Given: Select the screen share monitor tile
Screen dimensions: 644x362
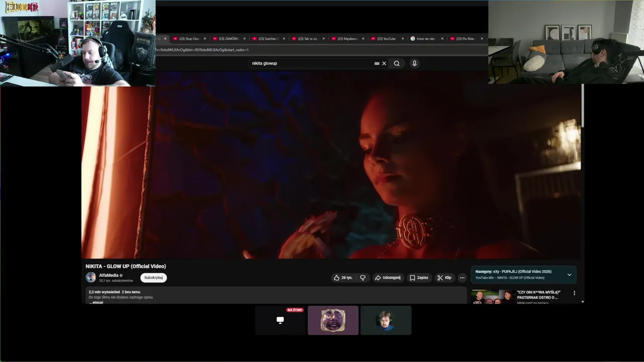Looking at the screenshot, I should (280, 320).
